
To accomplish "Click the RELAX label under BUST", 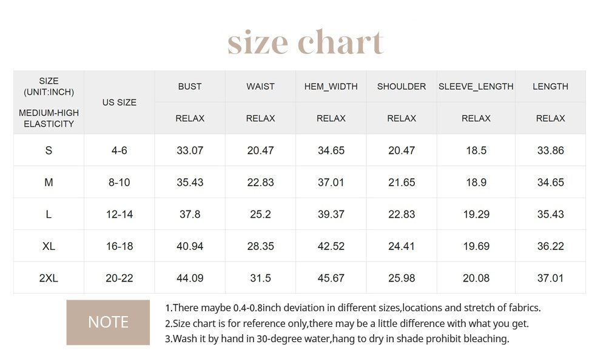I will (190, 118).
